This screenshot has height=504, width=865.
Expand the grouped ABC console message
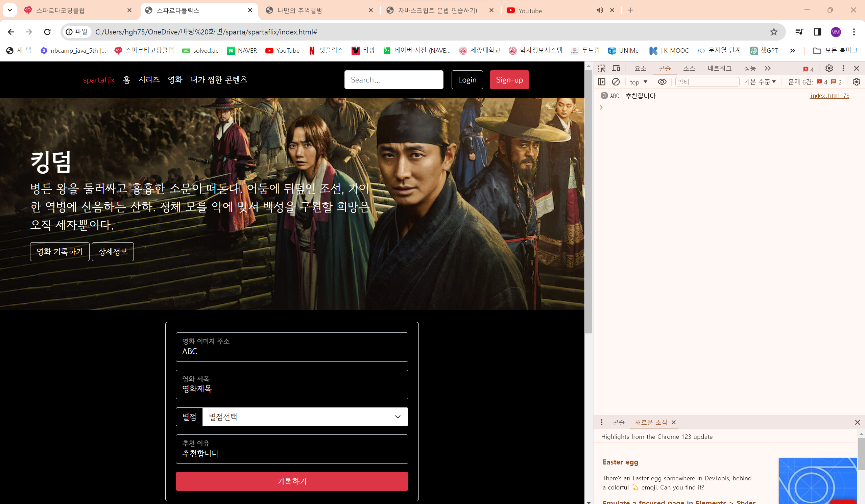604,95
